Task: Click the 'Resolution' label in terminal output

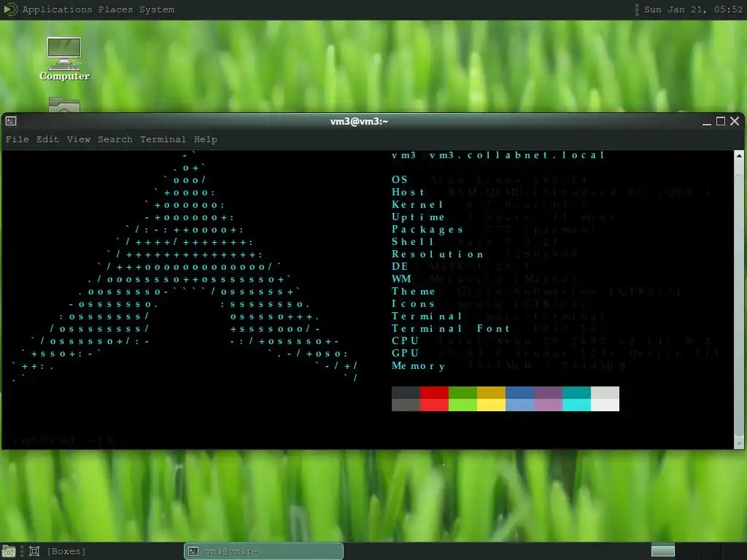Action: (438, 254)
